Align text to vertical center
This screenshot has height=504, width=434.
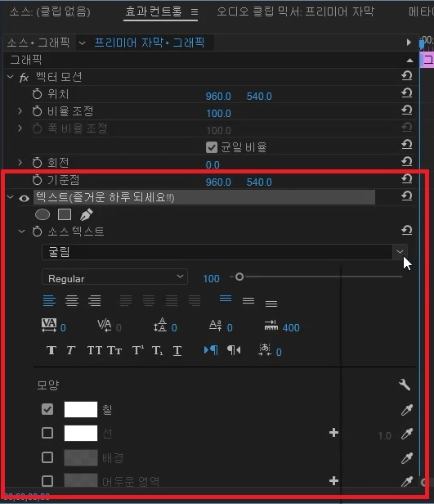pyautogui.click(x=248, y=300)
